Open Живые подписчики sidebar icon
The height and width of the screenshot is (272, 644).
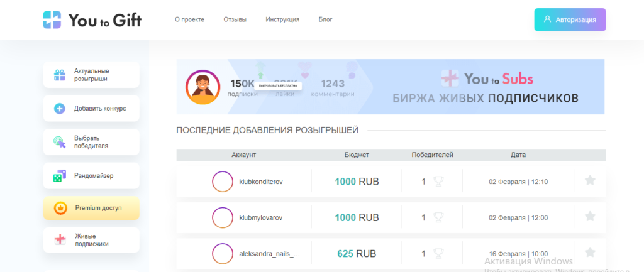[60, 240]
